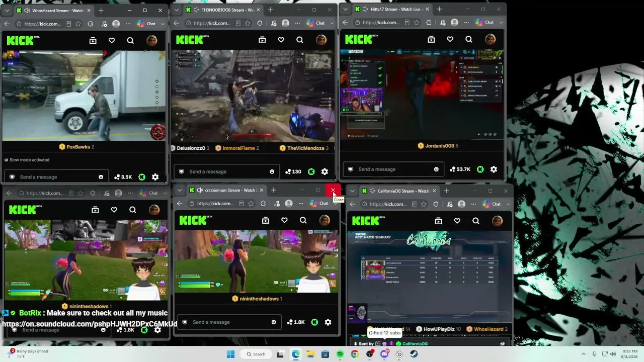This screenshot has width=644, height=362.
Task: Click message box in crazziemom chat
Action: tap(228, 322)
